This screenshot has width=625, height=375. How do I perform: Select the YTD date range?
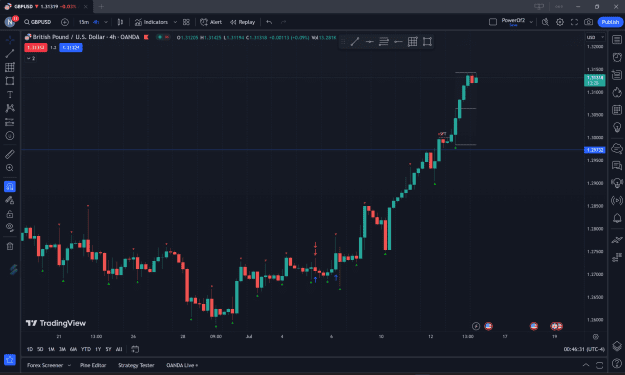86,349
